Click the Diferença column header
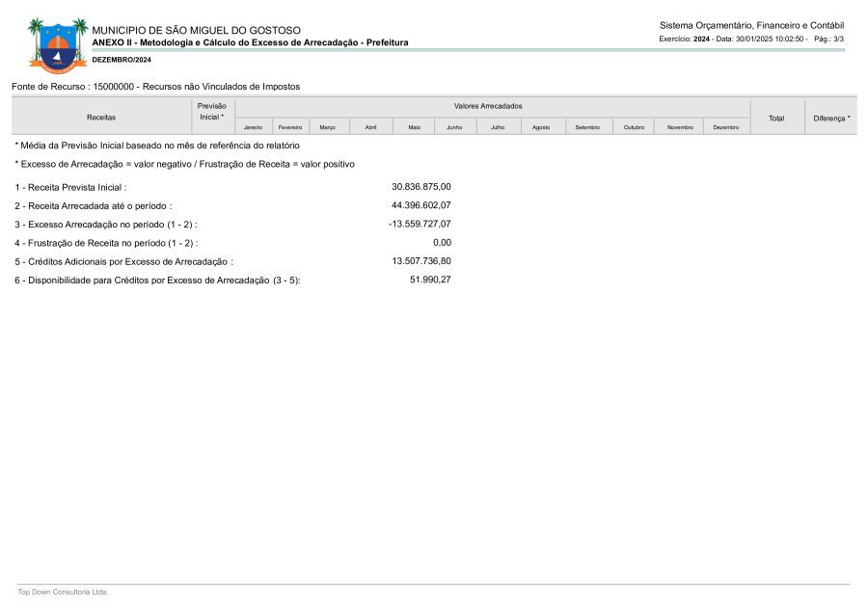 click(831, 118)
